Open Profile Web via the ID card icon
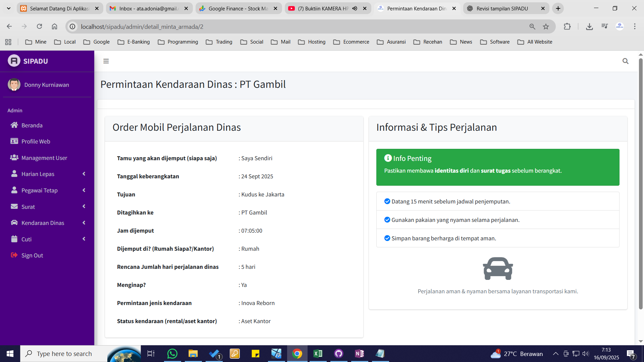 click(14, 141)
